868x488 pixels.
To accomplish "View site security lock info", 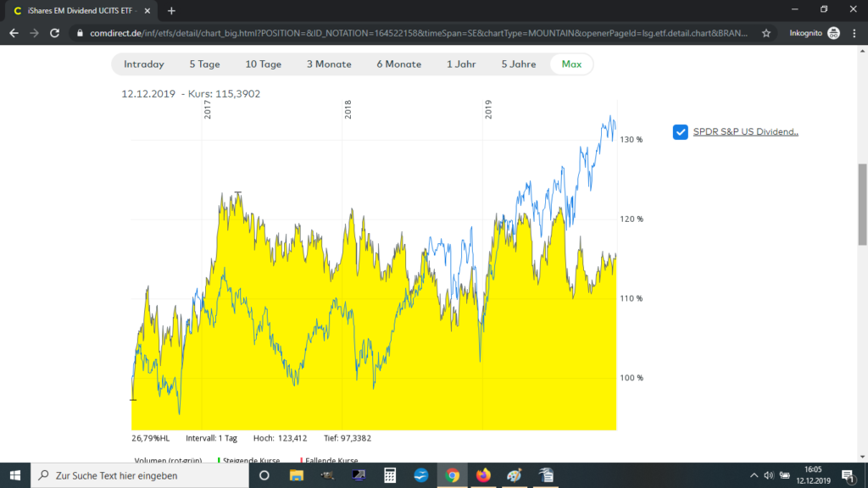I will pos(80,33).
